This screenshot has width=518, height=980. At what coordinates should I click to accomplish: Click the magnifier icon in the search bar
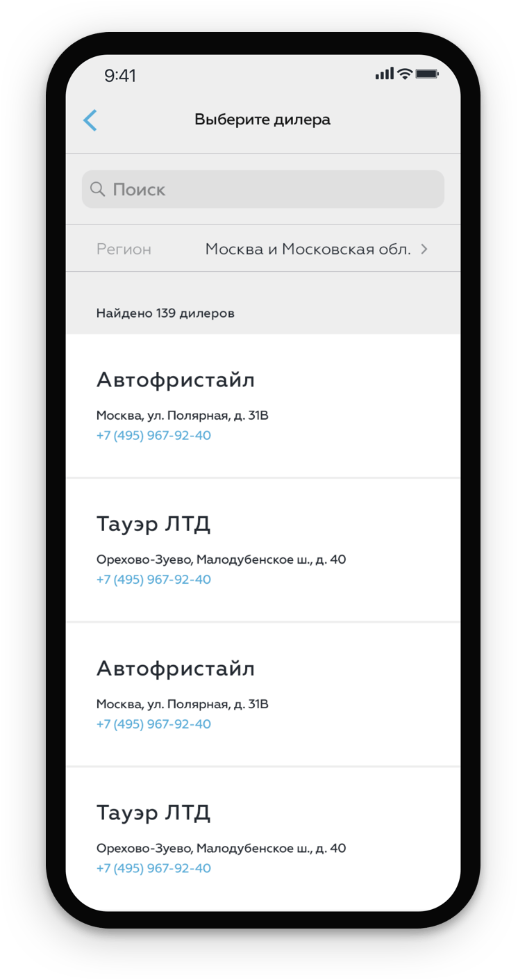click(x=98, y=189)
